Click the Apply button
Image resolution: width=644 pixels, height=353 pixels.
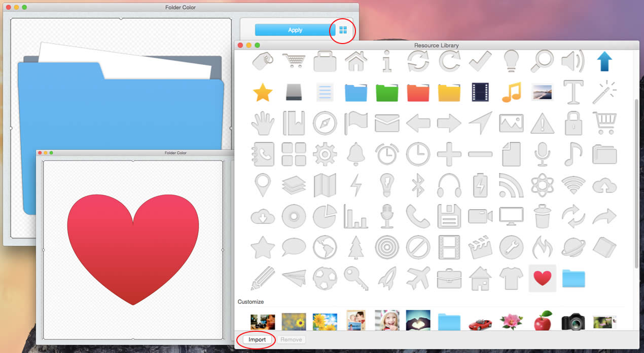296,29
